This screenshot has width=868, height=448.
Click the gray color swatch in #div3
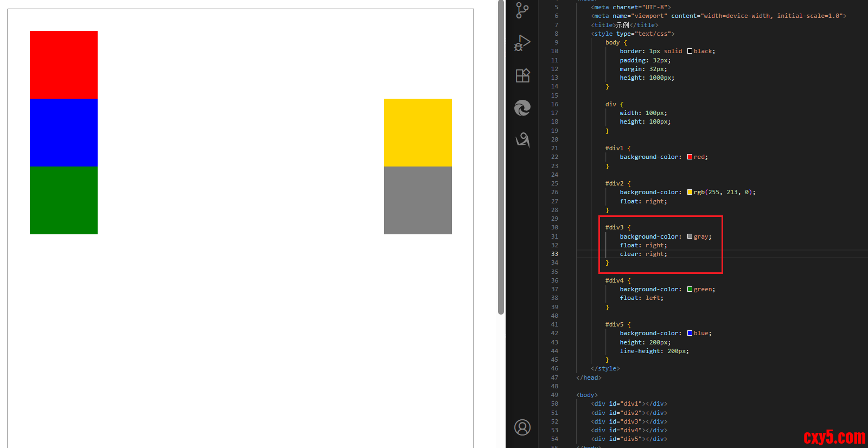pyautogui.click(x=690, y=236)
